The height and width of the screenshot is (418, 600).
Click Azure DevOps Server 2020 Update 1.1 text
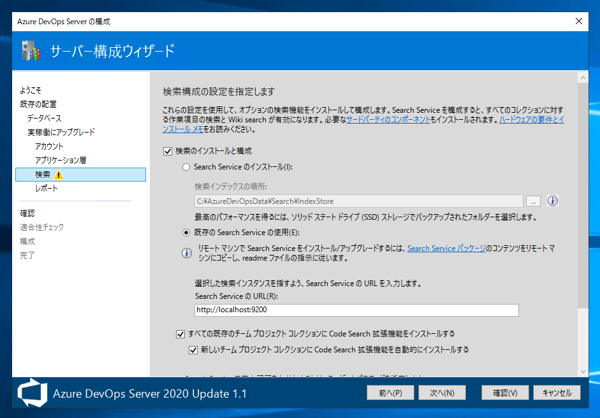[x=150, y=394]
